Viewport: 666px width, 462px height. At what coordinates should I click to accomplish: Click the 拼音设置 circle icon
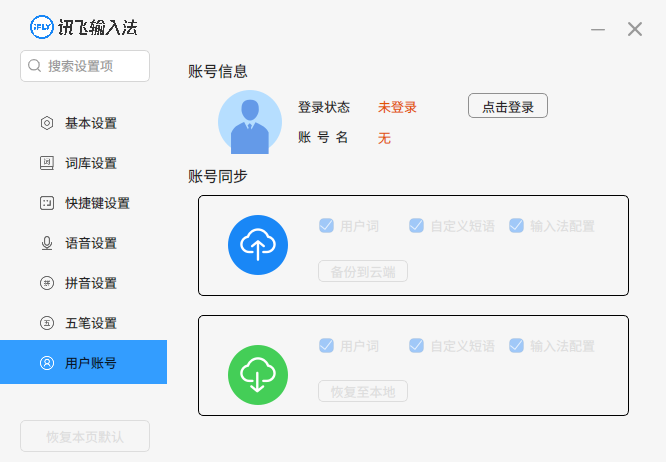[47, 283]
